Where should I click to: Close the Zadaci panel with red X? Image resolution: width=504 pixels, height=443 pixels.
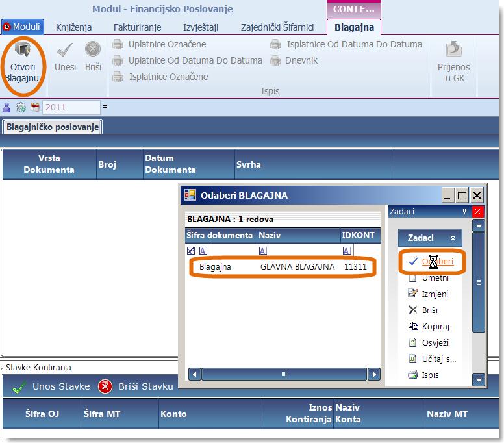(x=477, y=212)
